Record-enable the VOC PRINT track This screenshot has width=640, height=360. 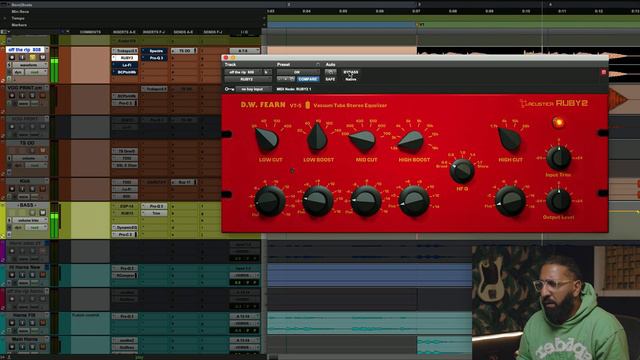(x=12, y=96)
